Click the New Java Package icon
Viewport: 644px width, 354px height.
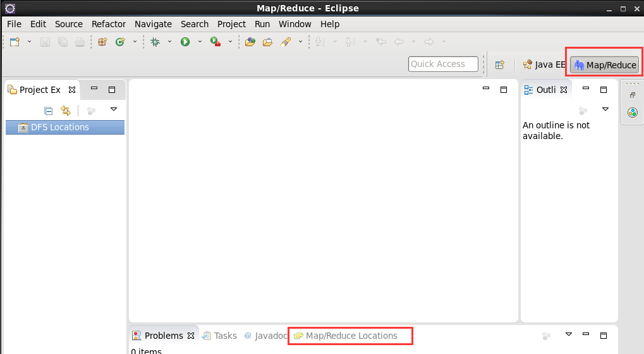coord(102,42)
